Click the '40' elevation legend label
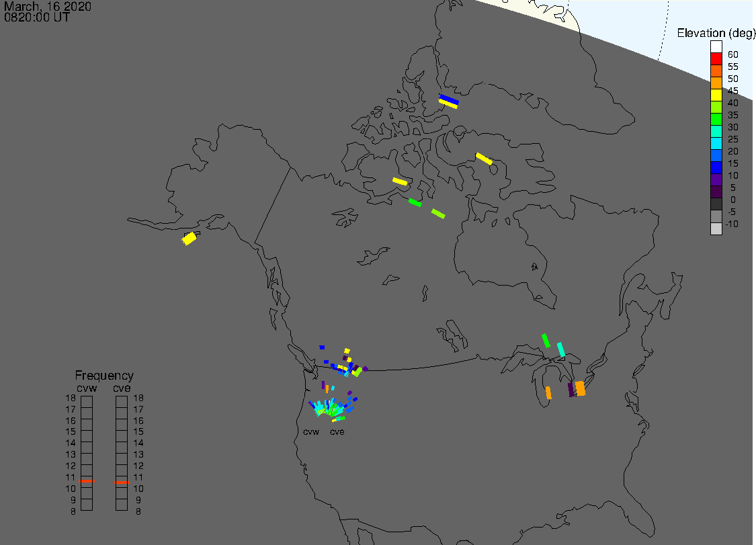This screenshot has width=756, height=545. point(733,103)
